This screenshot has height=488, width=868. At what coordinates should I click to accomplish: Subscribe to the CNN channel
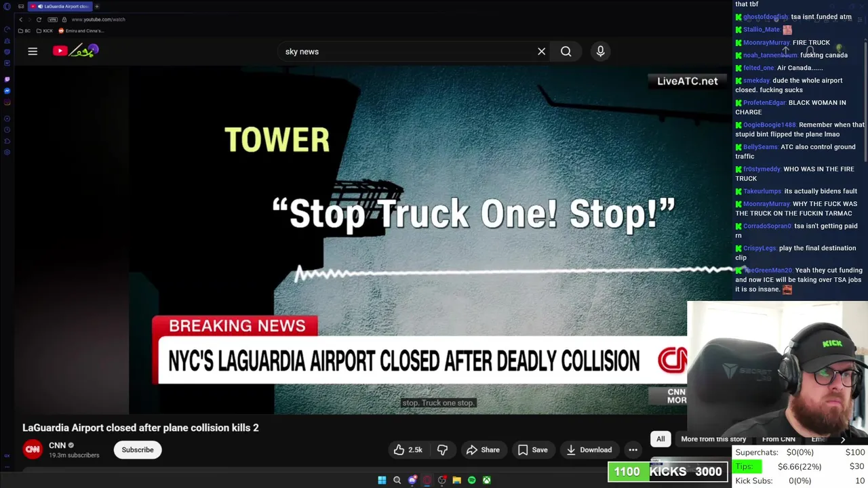[138, 449]
